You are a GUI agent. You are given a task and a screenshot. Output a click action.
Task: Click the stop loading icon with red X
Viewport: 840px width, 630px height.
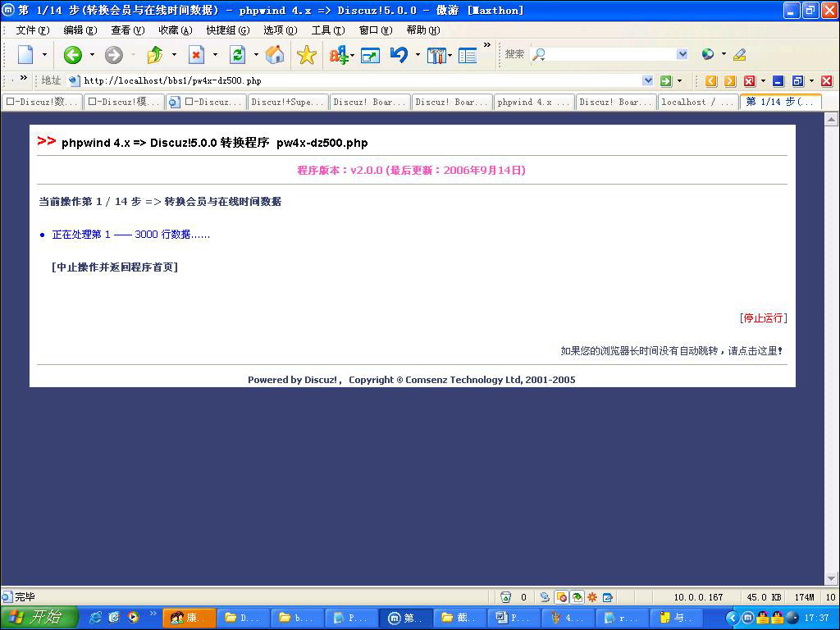pyautogui.click(x=197, y=54)
